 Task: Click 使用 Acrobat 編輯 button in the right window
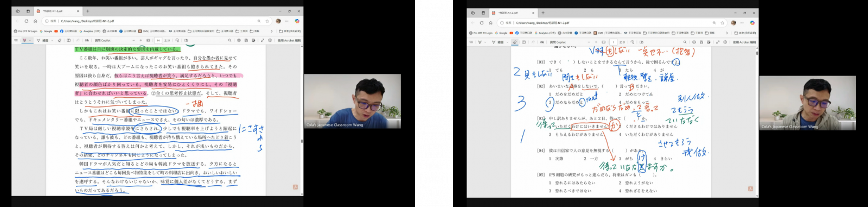click(x=744, y=42)
